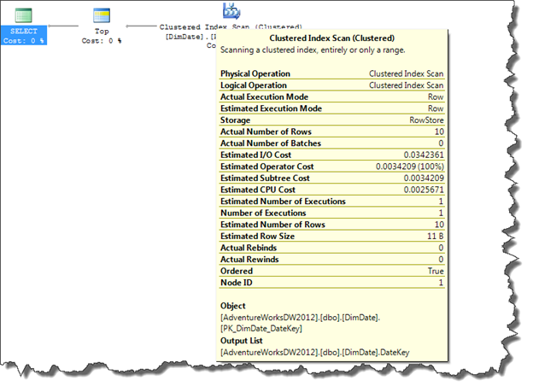533x392 pixels.
Task: Click the Storage RowStore row
Action: [x=331, y=120]
